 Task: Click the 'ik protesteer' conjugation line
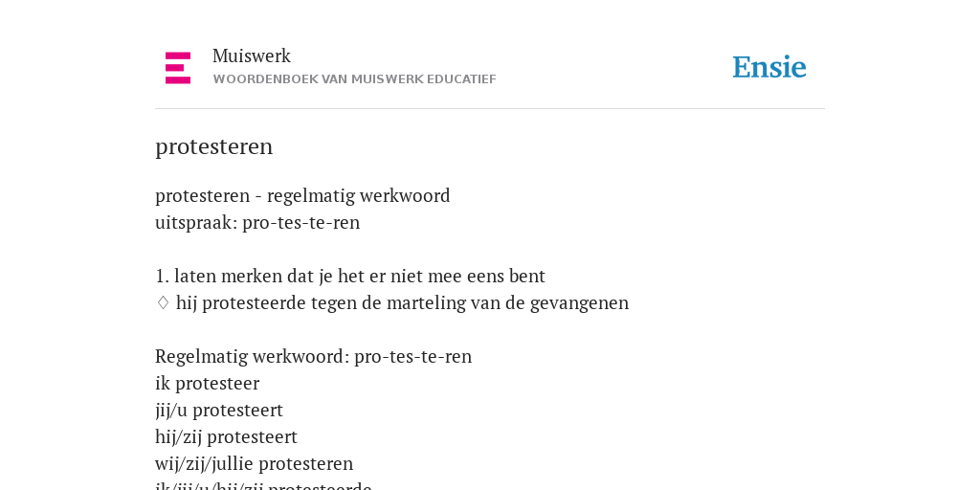[x=207, y=383]
